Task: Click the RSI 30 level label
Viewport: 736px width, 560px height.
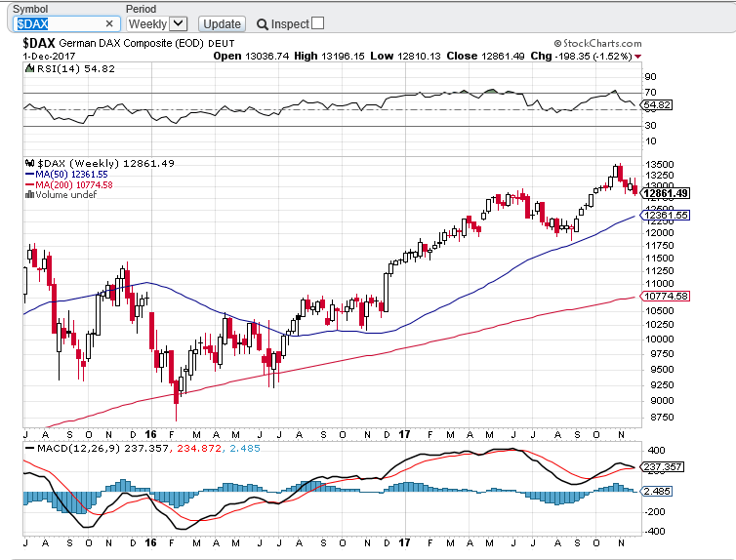Action: click(x=650, y=125)
